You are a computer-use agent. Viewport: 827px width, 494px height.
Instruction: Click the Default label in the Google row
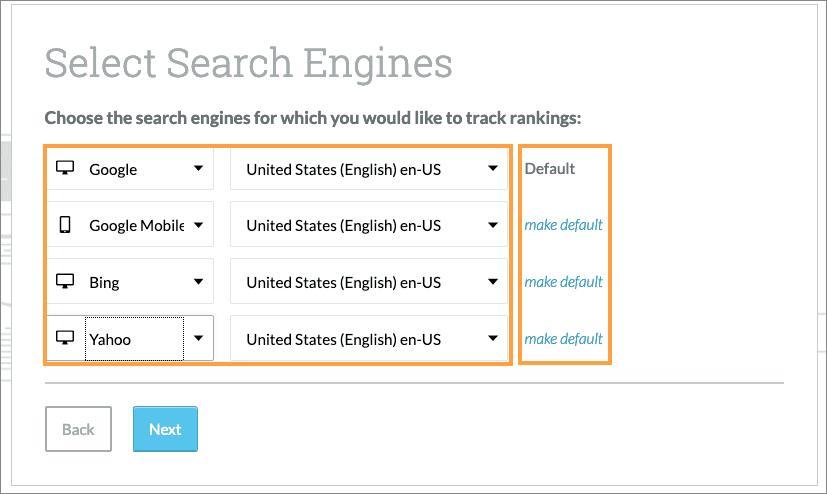pyautogui.click(x=550, y=169)
